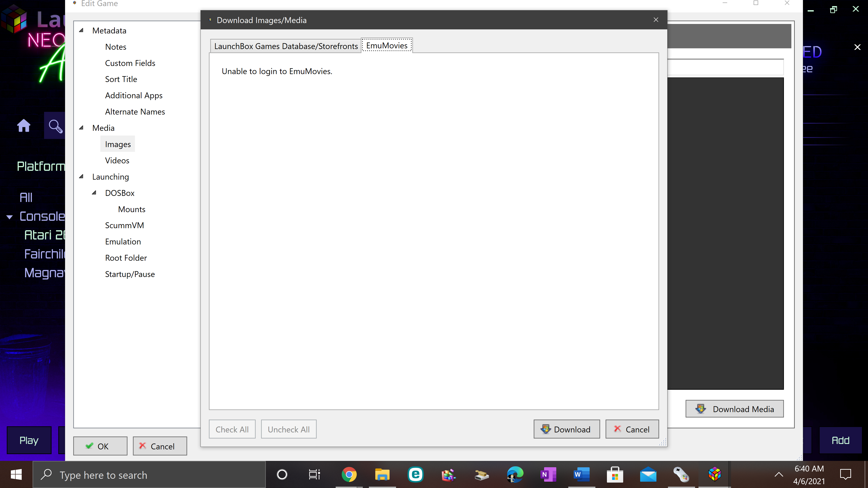This screenshot has height=488, width=868.
Task: Select All platforms in LaunchBox sidebar
Action: pos(26,197)
